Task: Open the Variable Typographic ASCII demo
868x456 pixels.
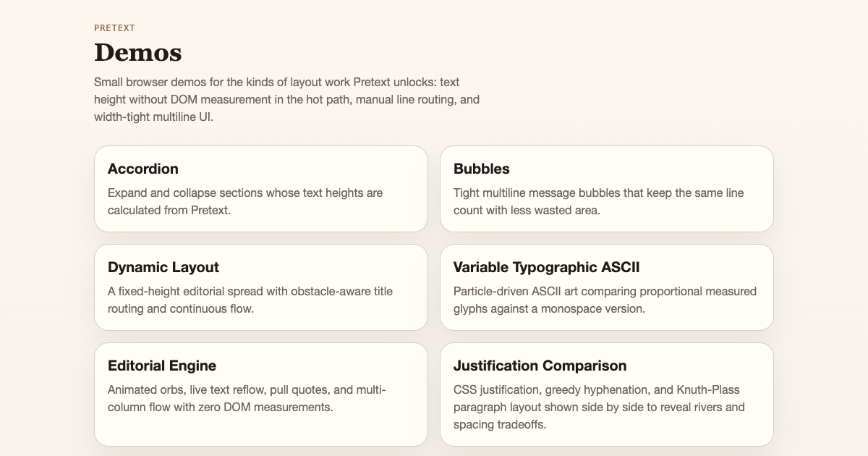Action: (606, 287)
